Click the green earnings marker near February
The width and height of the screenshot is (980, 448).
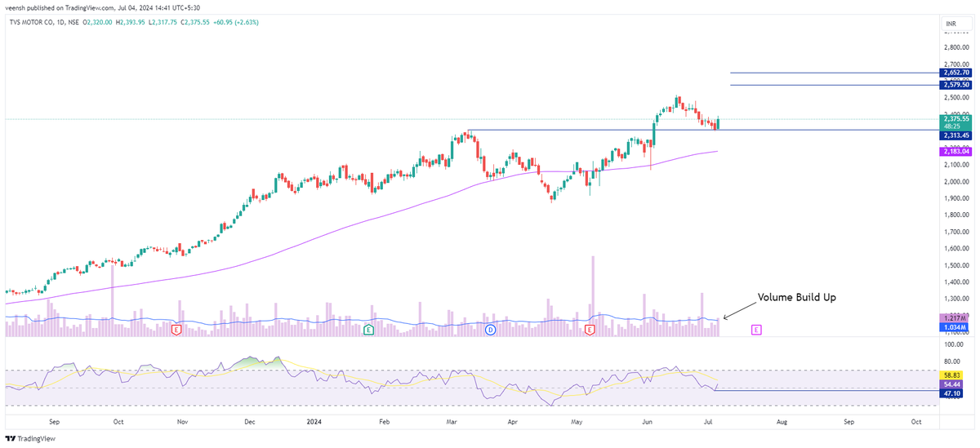[x=369, y=330]
